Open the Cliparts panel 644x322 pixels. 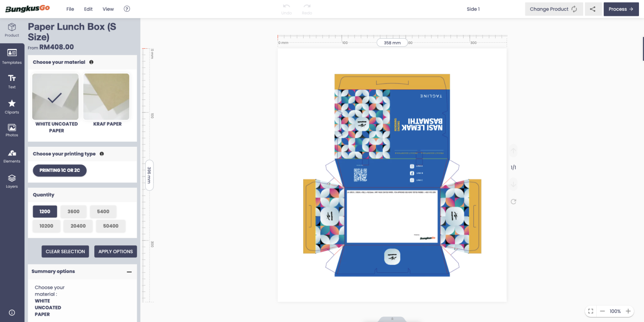tap(12, 107)
